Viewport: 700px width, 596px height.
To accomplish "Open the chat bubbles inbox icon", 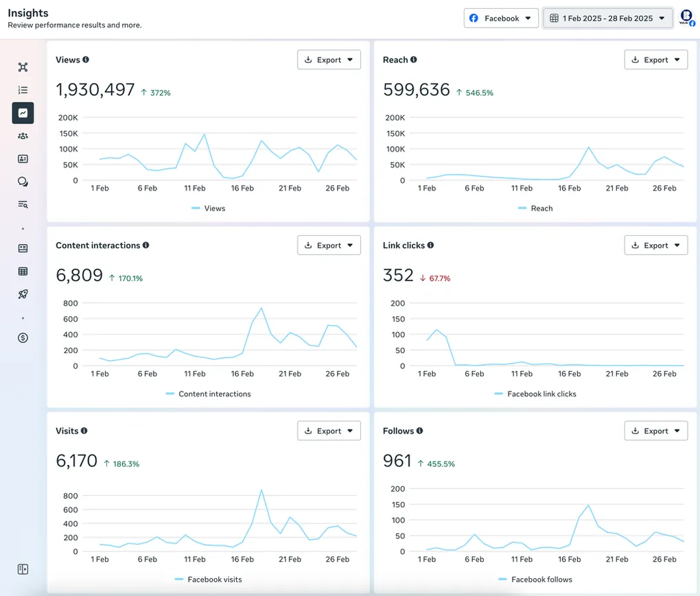I will (x=23, y=182).
